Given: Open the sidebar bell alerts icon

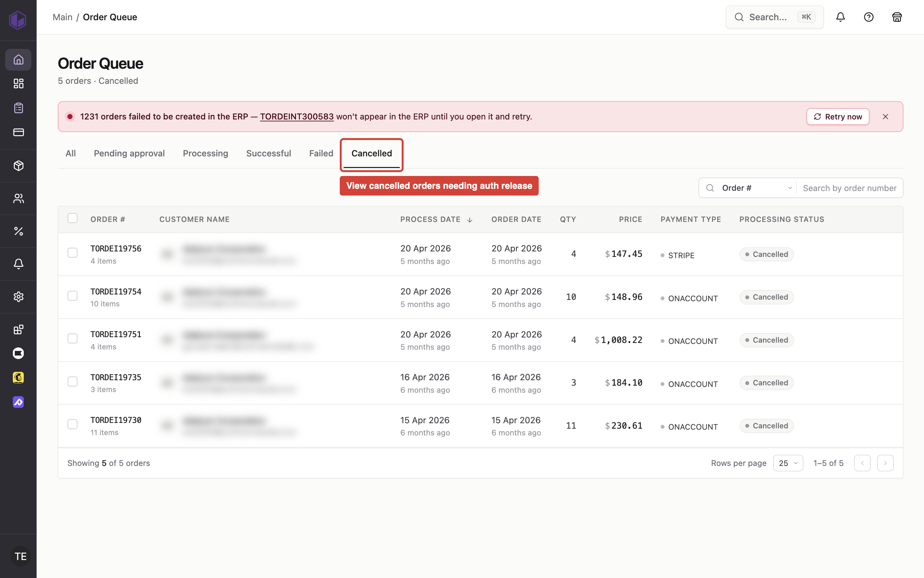Looking at the screenshot, I should 18,264.
